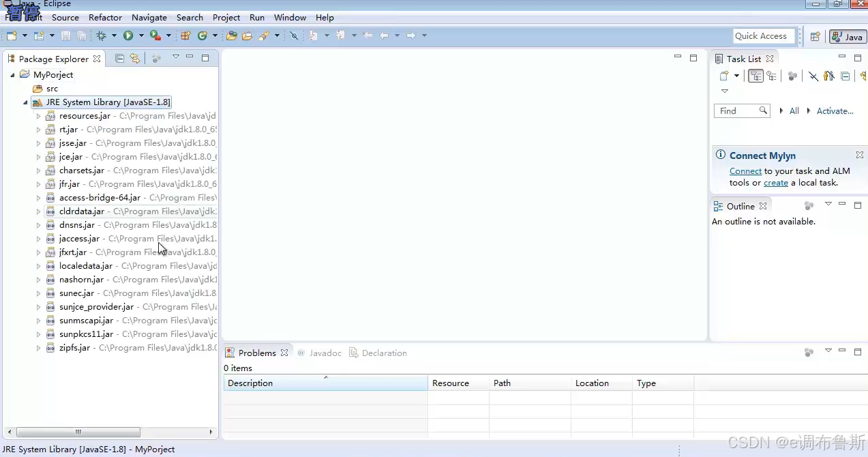
Task: Toggle Categorized view in Task List
Action: click(755, 76)
